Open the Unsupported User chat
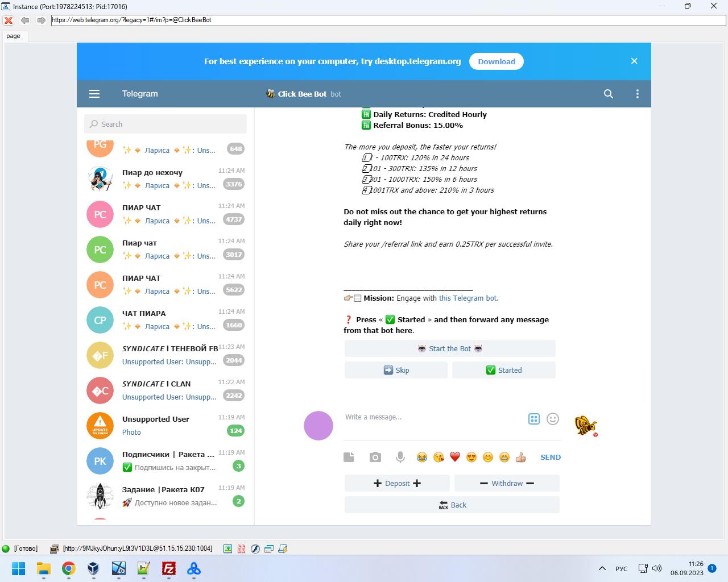This screenshot has width=728, height=582. tap(166, 426)
